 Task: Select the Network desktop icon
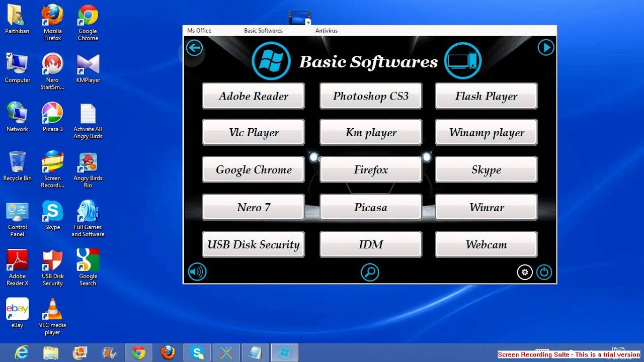[17, 117]
